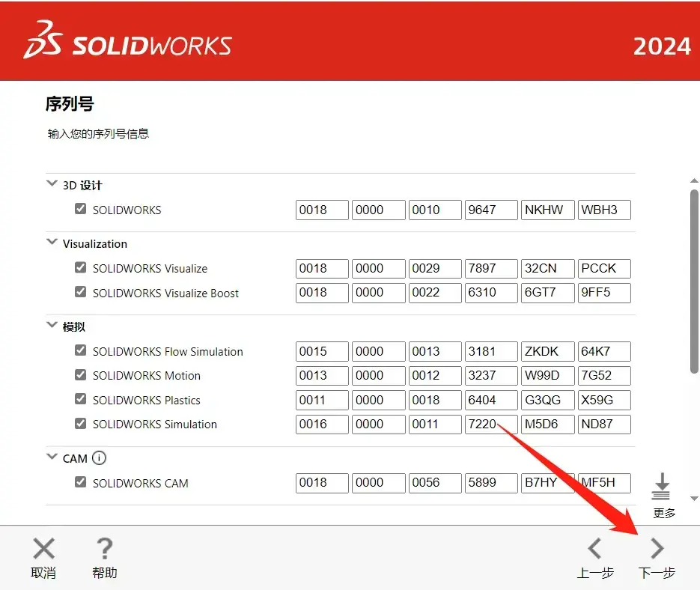Click Visualize Boost field containing 6310
Viewport: 700px width, 590px height.
[491, 293]
